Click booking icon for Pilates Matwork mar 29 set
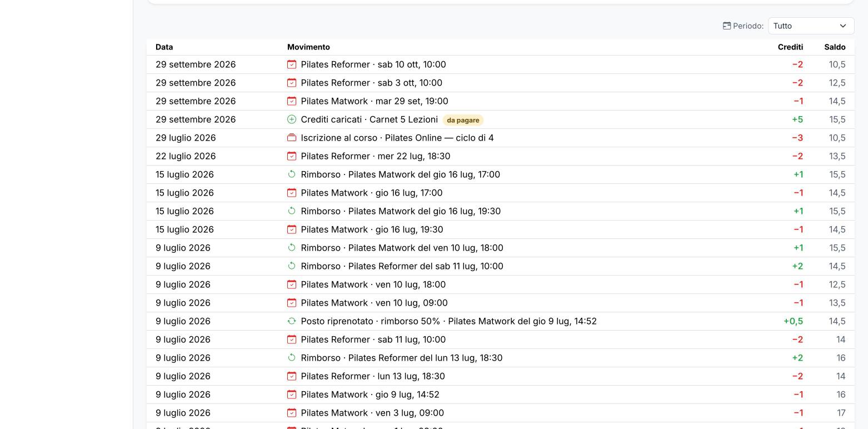Image resolution: width=868 pixels, height=429 pixels. [x=292, y=101]
